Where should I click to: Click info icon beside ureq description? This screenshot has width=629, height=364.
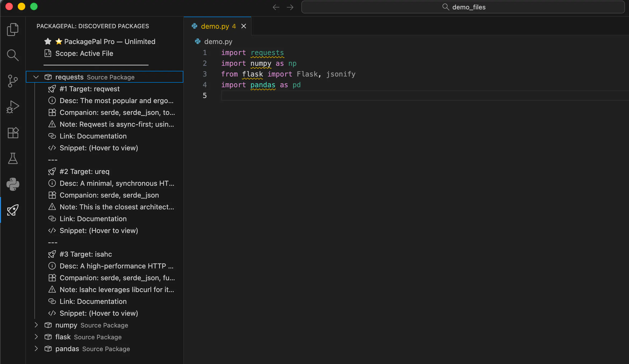pyautogui.click(x=52, y=183)
